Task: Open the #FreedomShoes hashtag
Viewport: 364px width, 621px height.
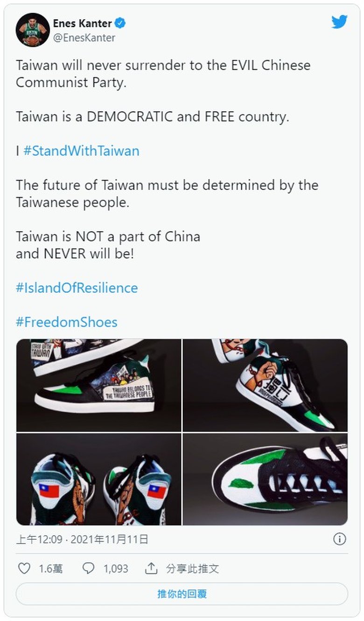Action: pyautogui.click(x=66, y=322)
